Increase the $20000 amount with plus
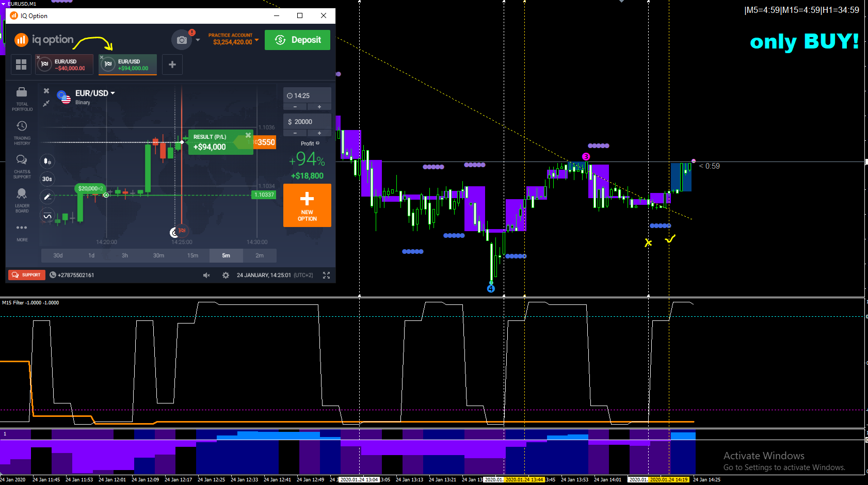868x485 pixels. coord(319,133)
